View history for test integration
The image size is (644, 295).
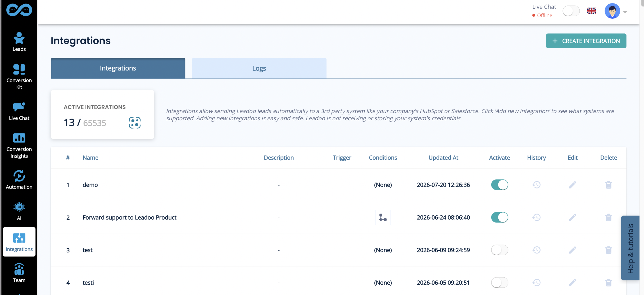point(536,250)
